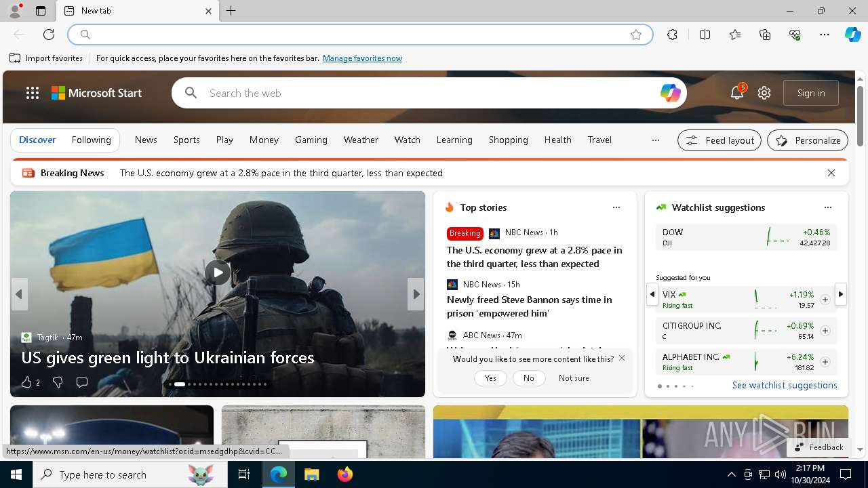The height and width of the screenshot is (488, 868).
Task: Switch to the Discover tab
Action: [x=37, y=140]
